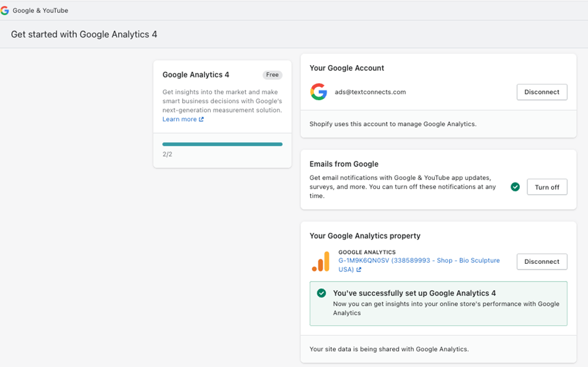Click the Free badge on the Analytics card
This screenshot has width=588, height=367.
click(272, 75)
